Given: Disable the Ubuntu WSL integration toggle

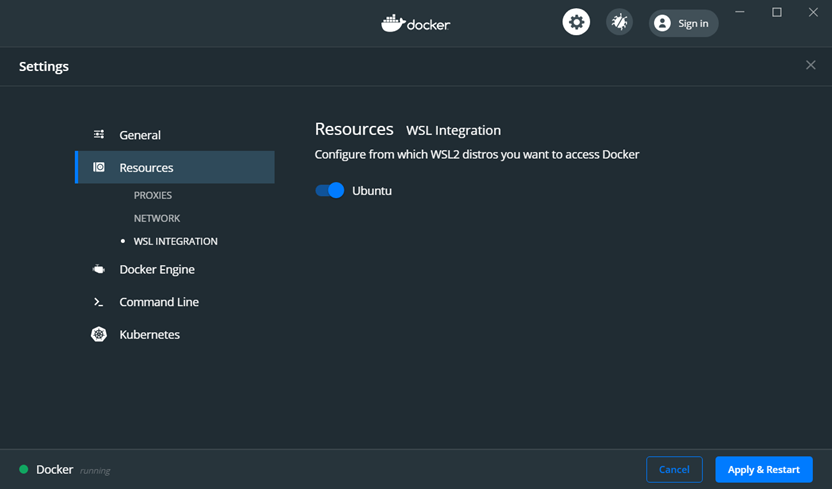Looking at the screenshot, I should tap(330, 190).
